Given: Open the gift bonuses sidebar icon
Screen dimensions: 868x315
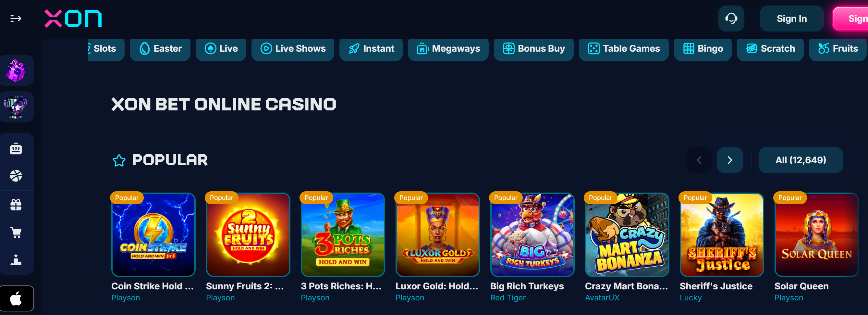Looking at the screenshot, I should pyautogui.click(x=16, y=205).
